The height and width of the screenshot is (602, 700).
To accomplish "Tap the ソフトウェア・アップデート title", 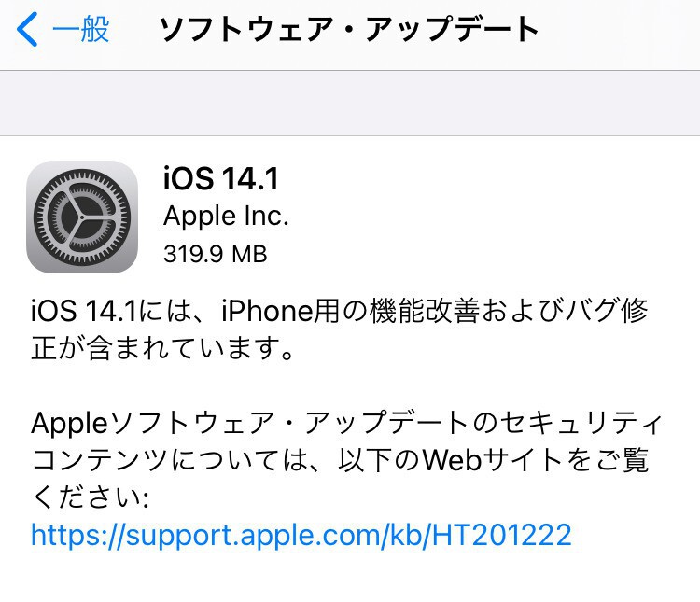I will [349, 30].
